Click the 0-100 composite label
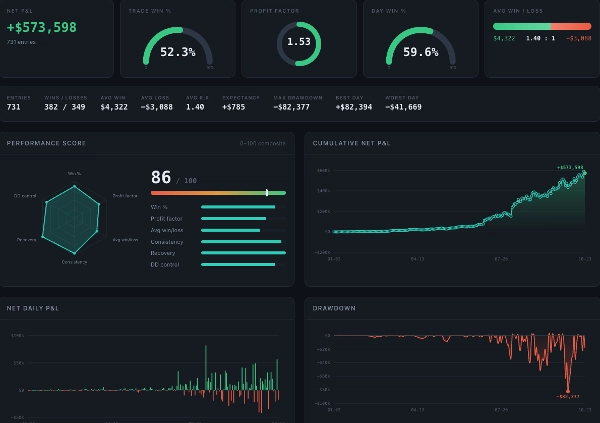 tap(262, 143)
